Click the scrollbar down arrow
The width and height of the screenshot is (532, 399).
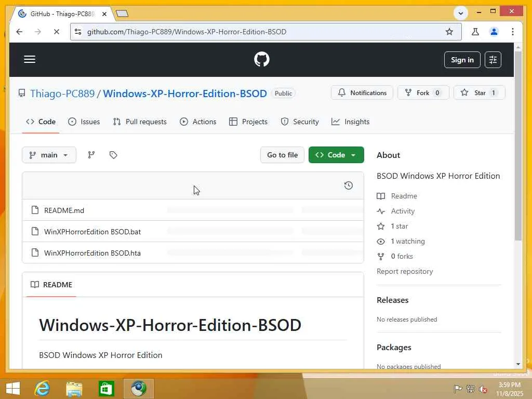click(518, 364)
